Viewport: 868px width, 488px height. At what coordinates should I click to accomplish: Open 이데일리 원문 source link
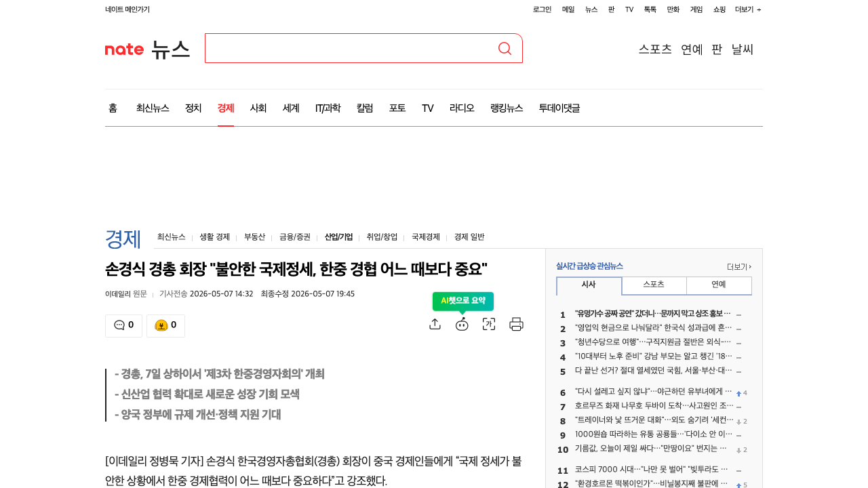(126, 294)
